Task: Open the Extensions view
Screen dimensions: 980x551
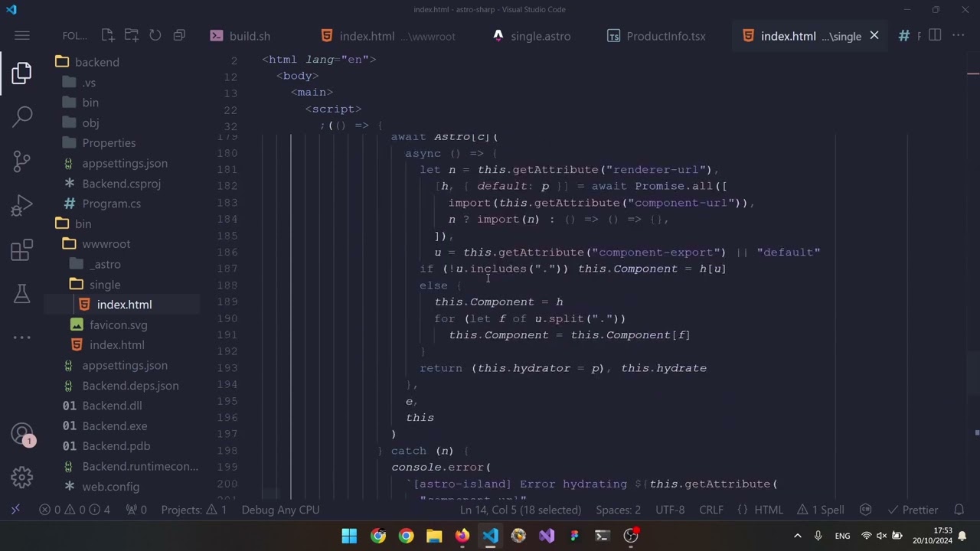Action: [x=21, y=249]
